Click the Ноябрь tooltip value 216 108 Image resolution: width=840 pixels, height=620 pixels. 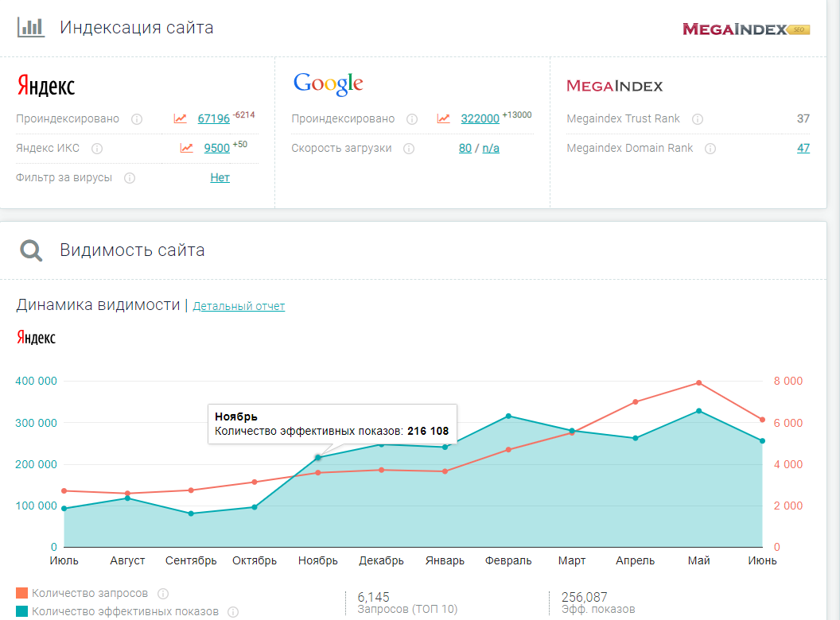(427, 431)
